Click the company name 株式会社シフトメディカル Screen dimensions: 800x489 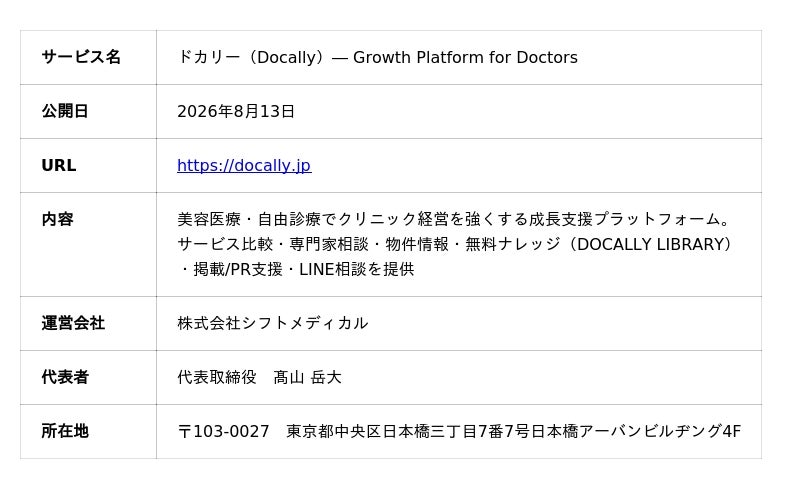point(272,324)
